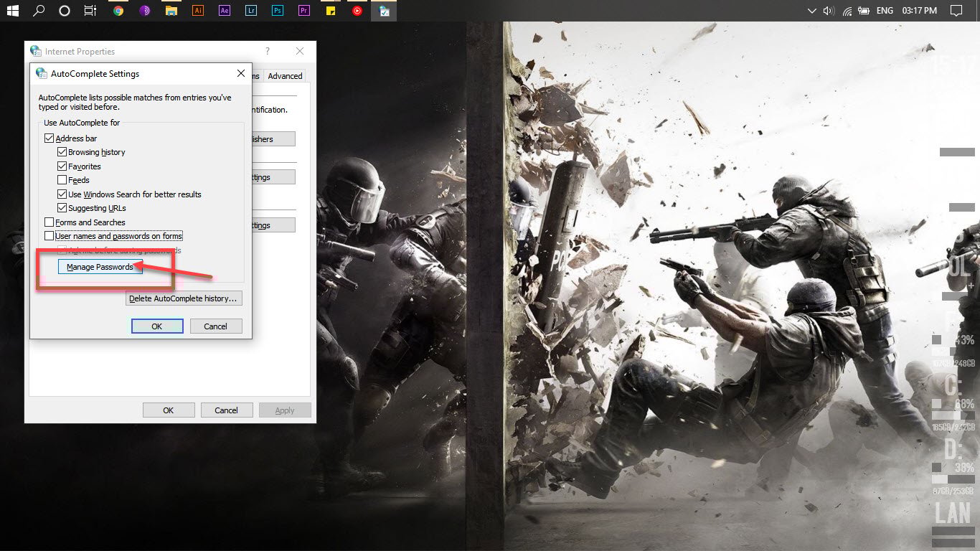Uncheck Browsing history checkbox
This screenshot has width=980, height=551.
(x=62, y=152)
